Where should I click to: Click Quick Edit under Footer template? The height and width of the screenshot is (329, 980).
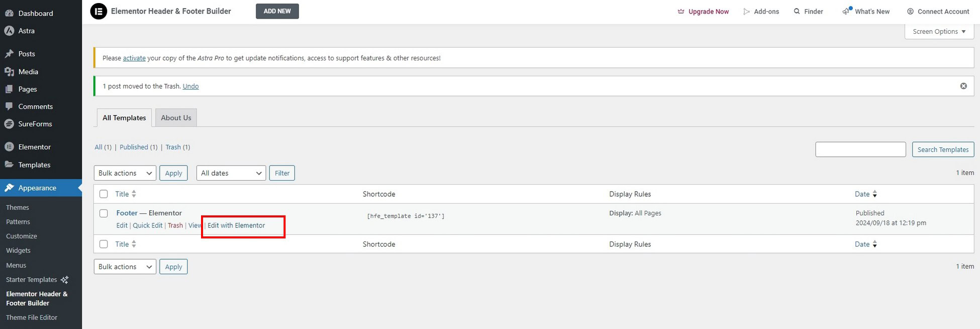click(x=147, y=225)
